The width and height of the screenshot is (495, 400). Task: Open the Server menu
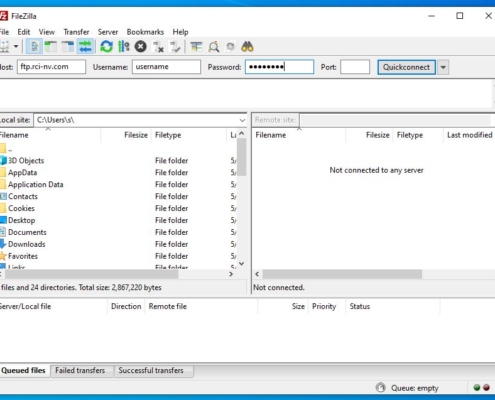108,32
